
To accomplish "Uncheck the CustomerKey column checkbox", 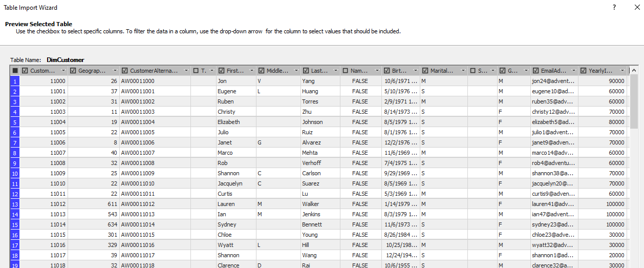I will pos(25,71).
